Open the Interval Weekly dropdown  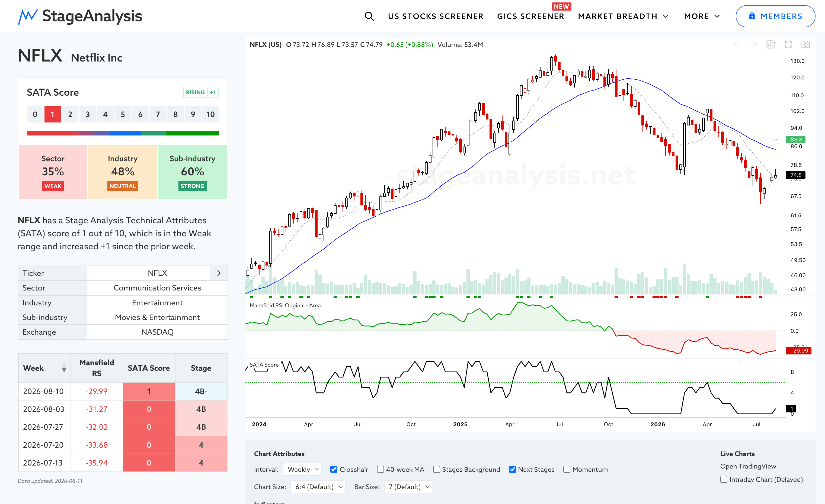coord(302,469)
